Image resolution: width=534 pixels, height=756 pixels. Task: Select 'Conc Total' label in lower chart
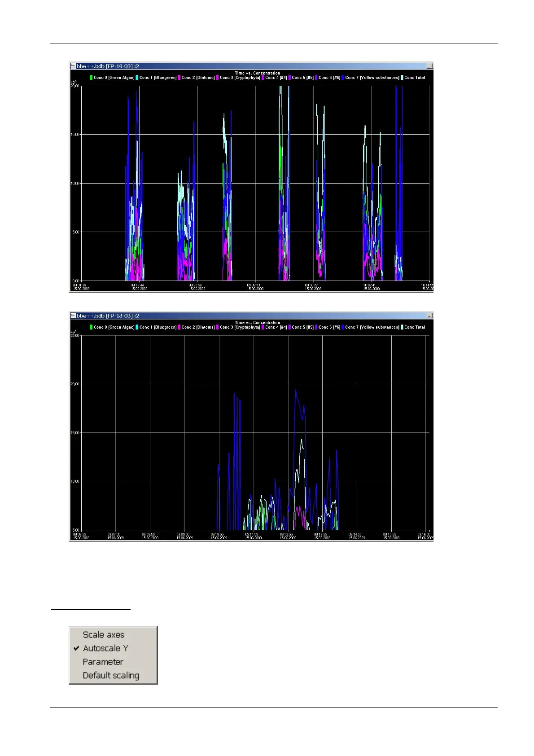point(415,327)
